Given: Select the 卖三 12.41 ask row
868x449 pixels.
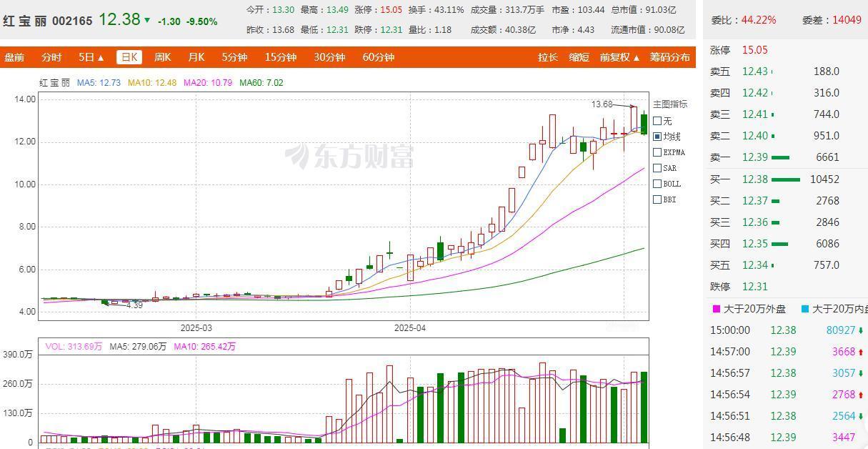Looking at the screenshot, I should [784, 114].
